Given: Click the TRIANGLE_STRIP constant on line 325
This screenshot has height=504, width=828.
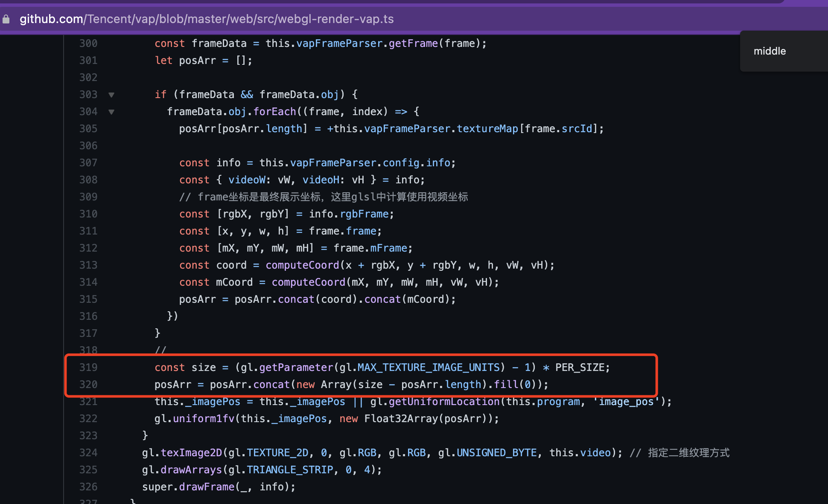Looking at the screenshot, I should tap(290, 469).
